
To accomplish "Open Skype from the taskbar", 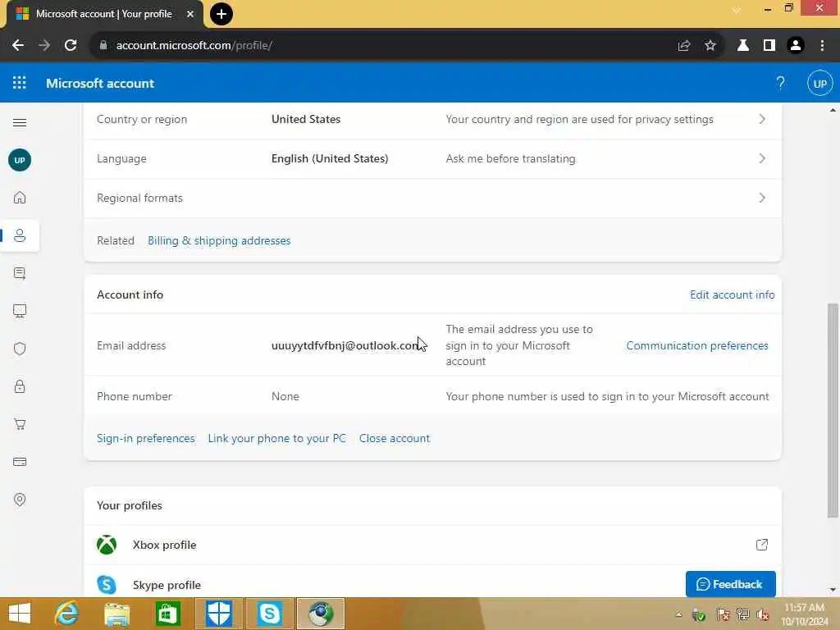I will [x=269, y=614].
